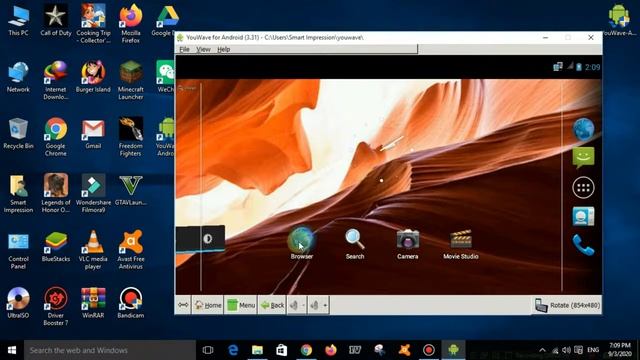Select Legends of Honor desktop shortcut
The height and width of the screenshot is (360, 640).
(x=56, y=193)
